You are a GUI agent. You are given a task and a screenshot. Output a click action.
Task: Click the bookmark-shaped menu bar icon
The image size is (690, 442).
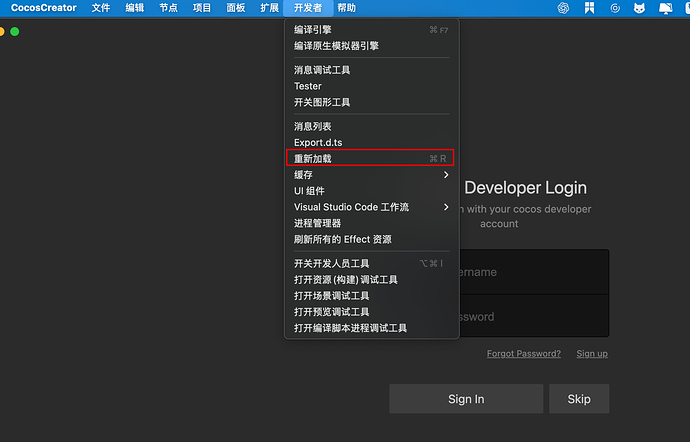(x=589, y=8)
